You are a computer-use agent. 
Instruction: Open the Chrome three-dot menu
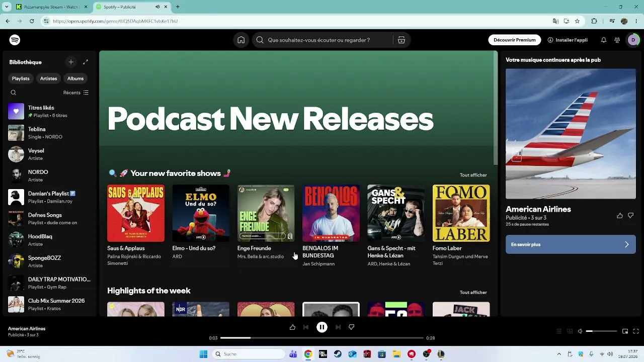pos(636,21)
